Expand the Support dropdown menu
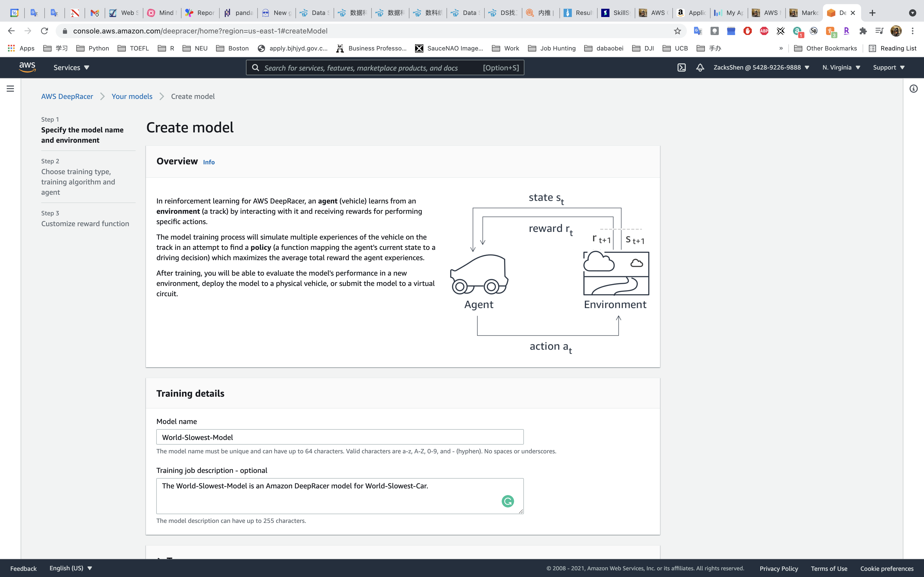The image size is (924, 577). point(888,67)
